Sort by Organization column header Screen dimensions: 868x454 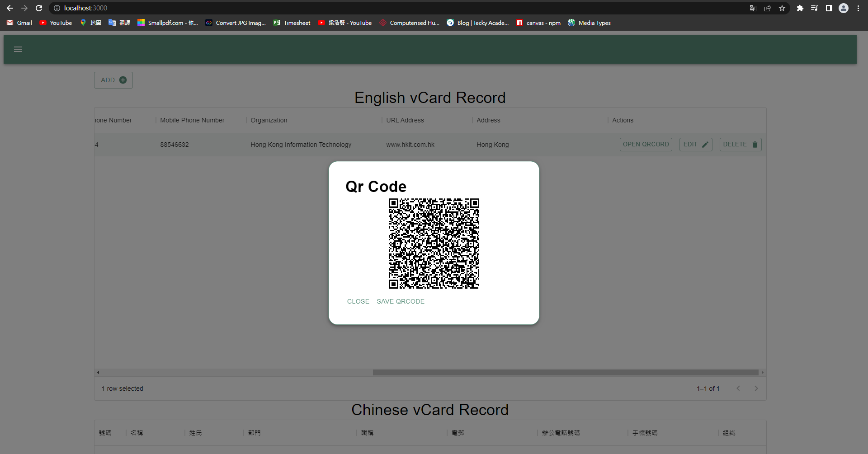(269, 120)
